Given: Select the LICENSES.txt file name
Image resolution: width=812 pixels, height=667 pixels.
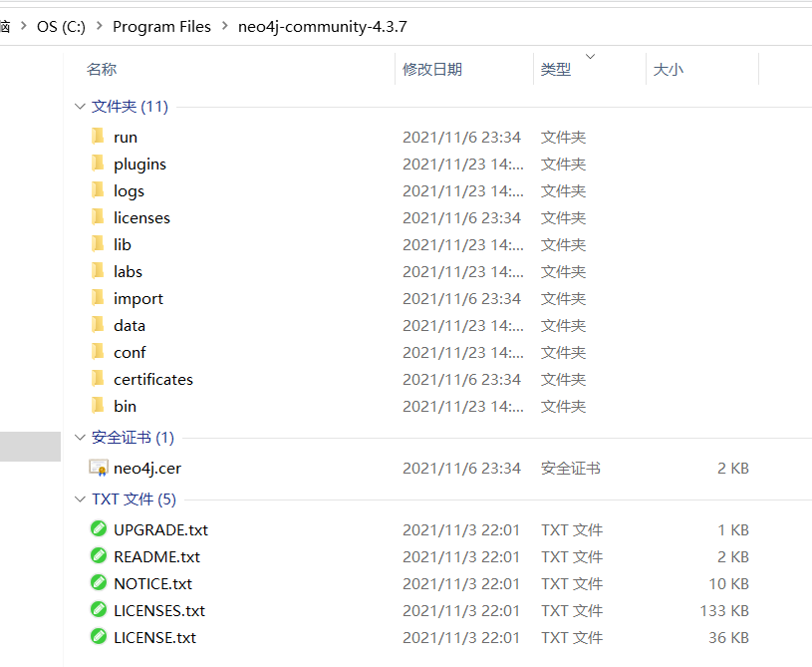Looking at the screenshot, I should [x=159, y=610].
